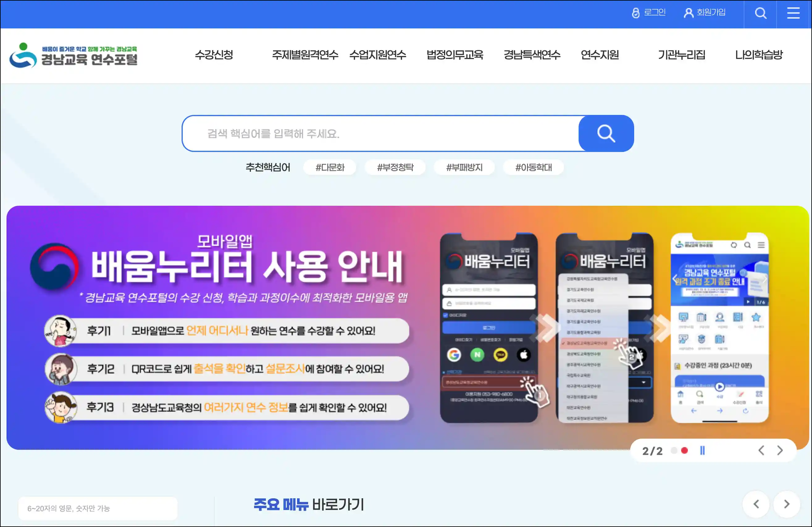The width and height of the screenshot is (812, 527).
Task: Show previous banner with left chevron
Action: (x=761, y=450)
